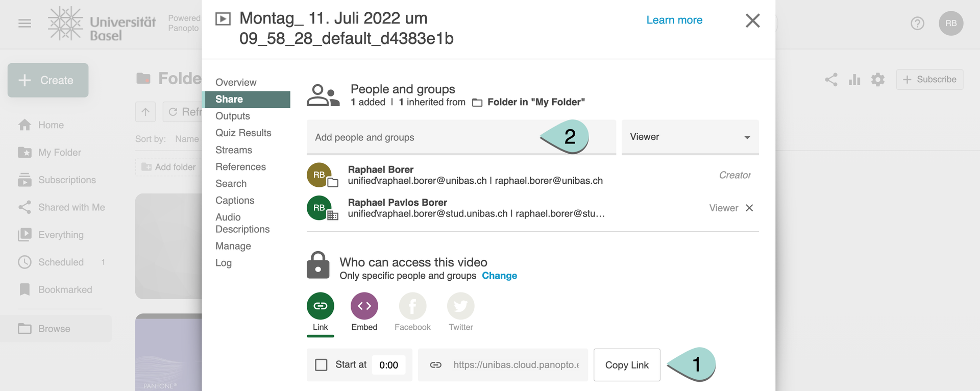980x391 pixels.
Task: Click the Twitter share icon
Action: (x=460, y=306)
